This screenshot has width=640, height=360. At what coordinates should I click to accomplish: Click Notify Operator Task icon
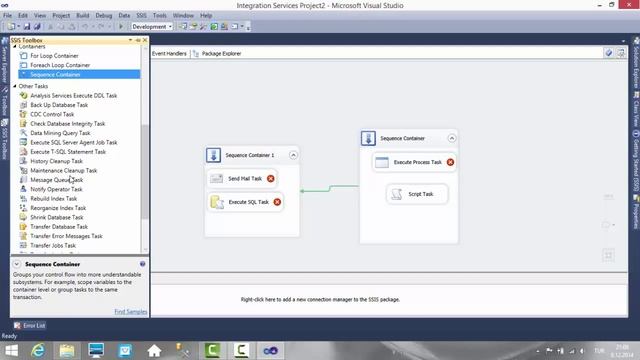pyautogui.click(x=24, y=189)
